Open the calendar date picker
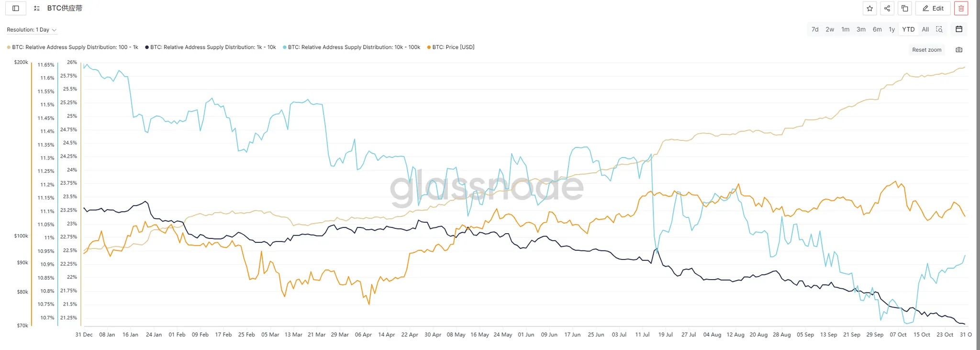Screen dimensions: 980x350 tap(959, 29)
